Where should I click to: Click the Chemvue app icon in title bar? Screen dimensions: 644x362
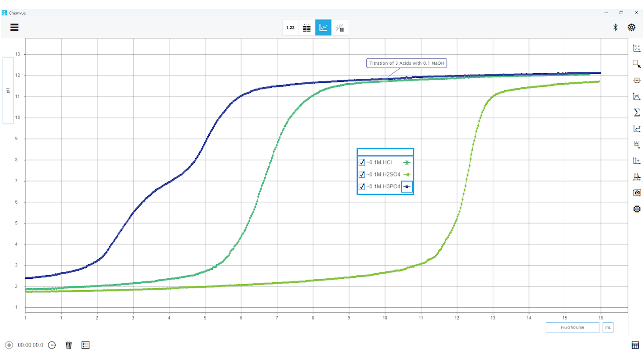[x=5, y=13]
